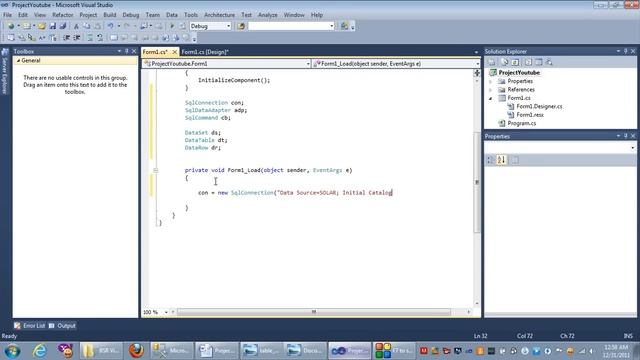640x360 pixels.
Task: Click the Undo toolbar icon
Action: pos(110,26)
